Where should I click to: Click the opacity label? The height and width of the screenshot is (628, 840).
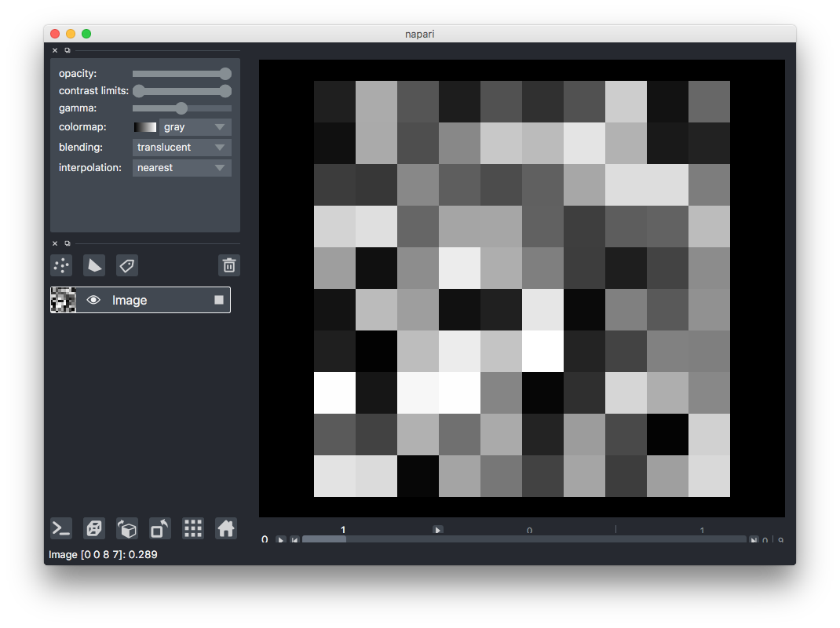[78, 74]
